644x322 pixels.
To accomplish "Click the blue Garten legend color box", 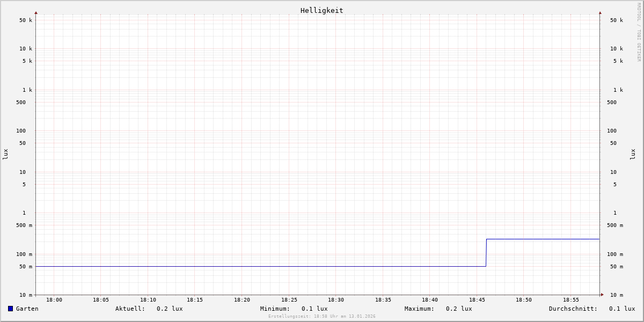I will coord(10,309).
